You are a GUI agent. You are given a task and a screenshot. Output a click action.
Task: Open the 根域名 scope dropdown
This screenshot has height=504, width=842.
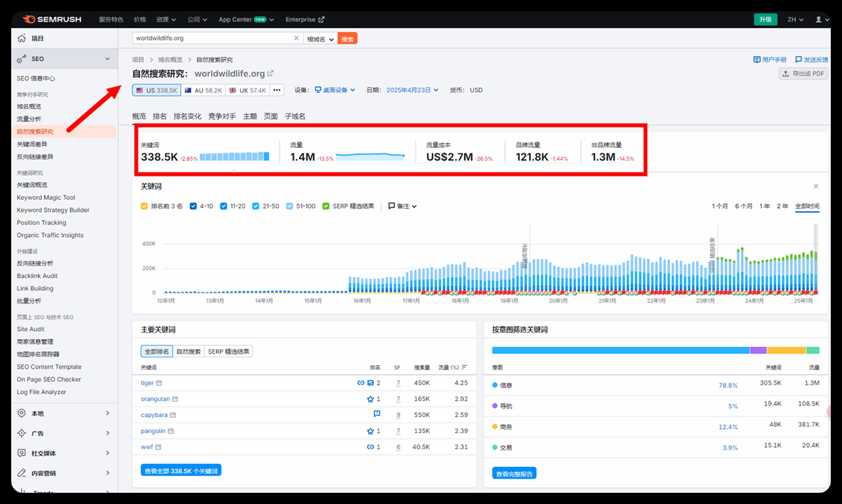(x=321, y=39)
